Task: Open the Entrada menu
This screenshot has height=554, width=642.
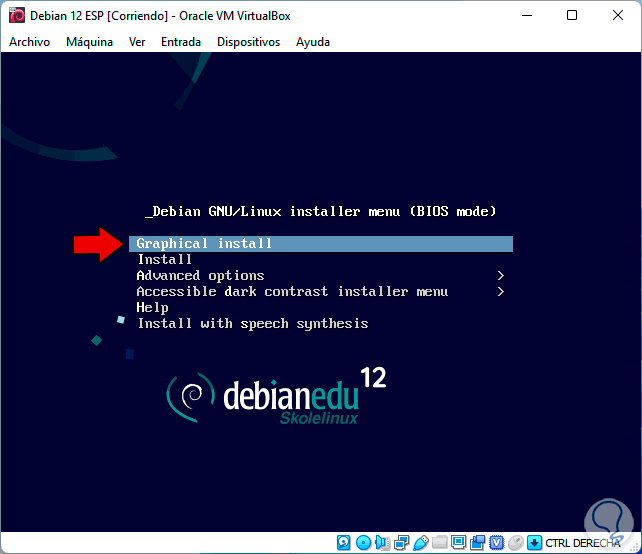Action: coord(181,42)
